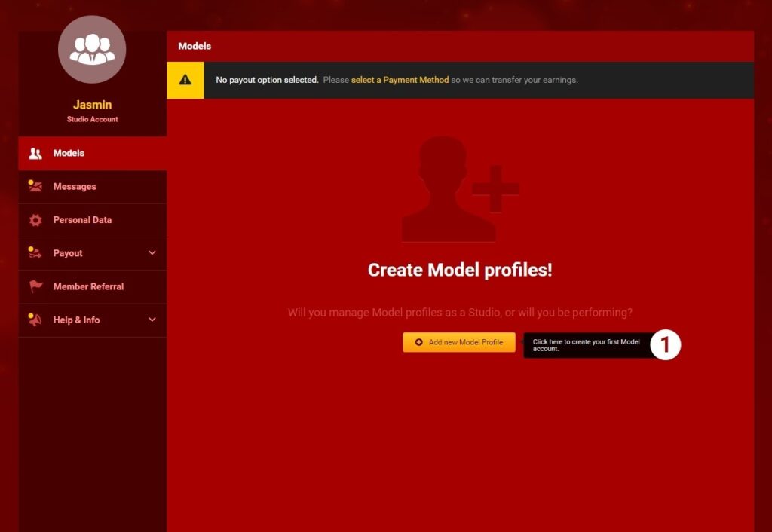Click the Personal Data gear icon
The width and height of the screenshot is (772, 532).
pyautogui.click(x=34, y=220)
